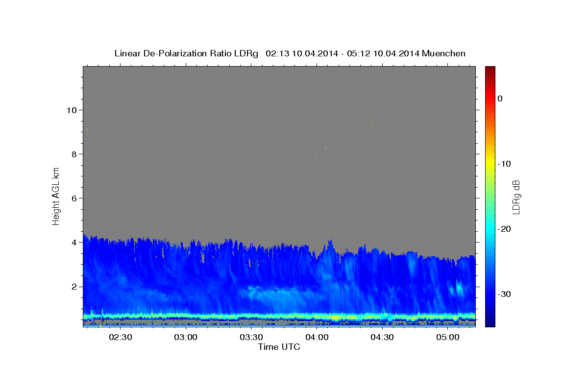The image size is (588, 392).
Task: Click the 'LDRg dB' colorbar label
Action: click(x=515, y=196)
